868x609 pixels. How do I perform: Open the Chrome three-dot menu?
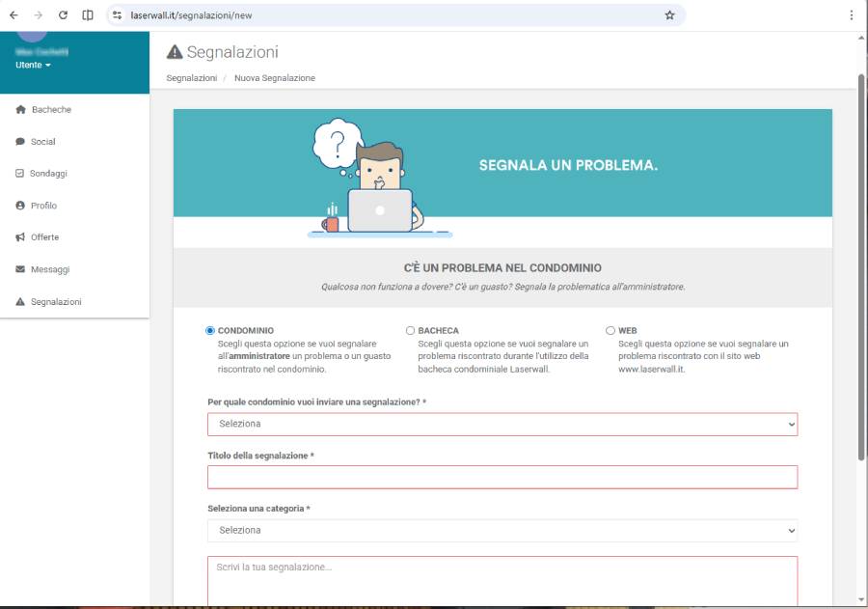pos(851,15)
